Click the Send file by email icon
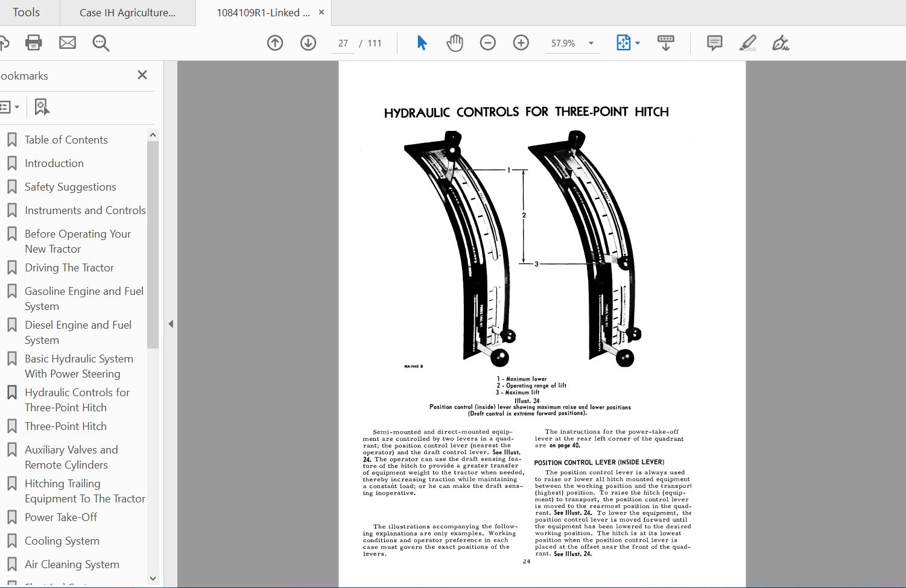The image size is (906, 588). [x=68, y=43]
